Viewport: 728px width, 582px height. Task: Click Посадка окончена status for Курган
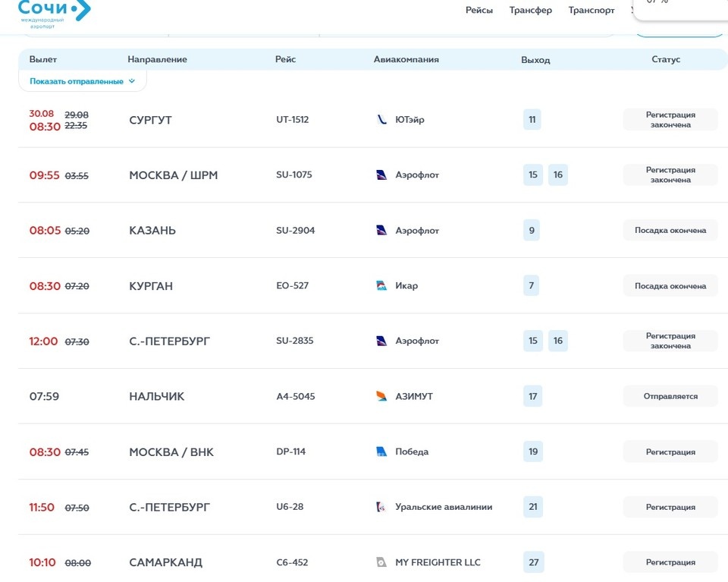[x=670, y=285]
